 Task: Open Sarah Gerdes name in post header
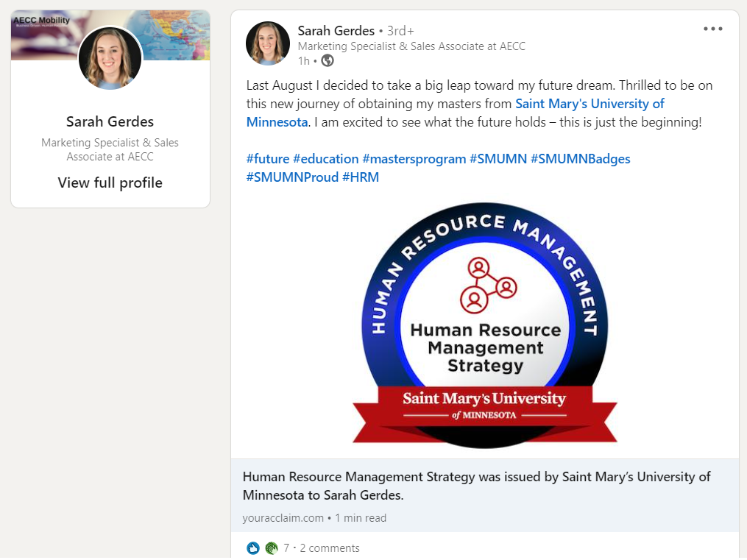(x=336, y=31)
